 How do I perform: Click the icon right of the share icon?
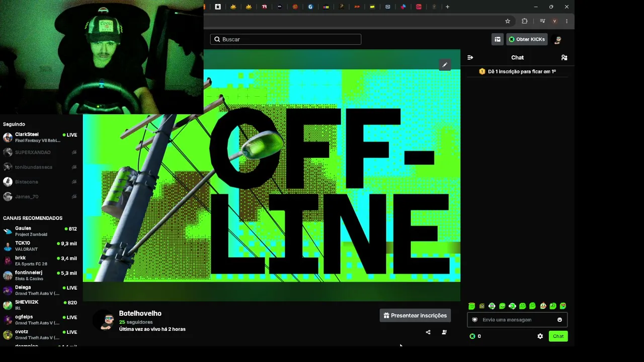coord(444,332)
